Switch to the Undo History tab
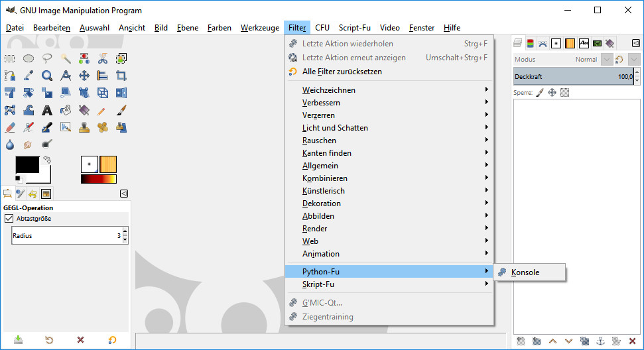The width and height of the screenshot is (644, 350). click(x=33, y=194)
